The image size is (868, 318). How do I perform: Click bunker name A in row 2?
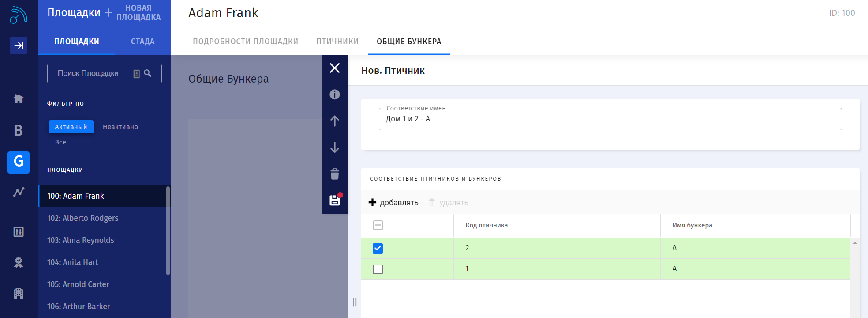click(x=756, y=248)
